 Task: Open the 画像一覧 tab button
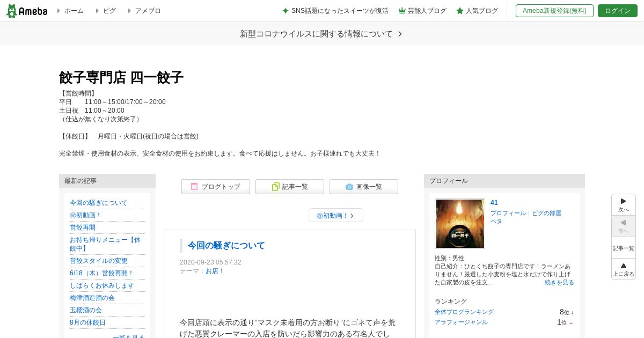pos(364,187)
